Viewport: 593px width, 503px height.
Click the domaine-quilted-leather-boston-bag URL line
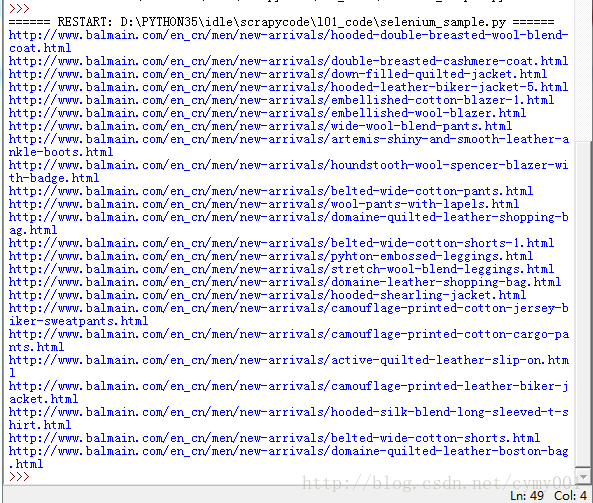coord(288,451)
